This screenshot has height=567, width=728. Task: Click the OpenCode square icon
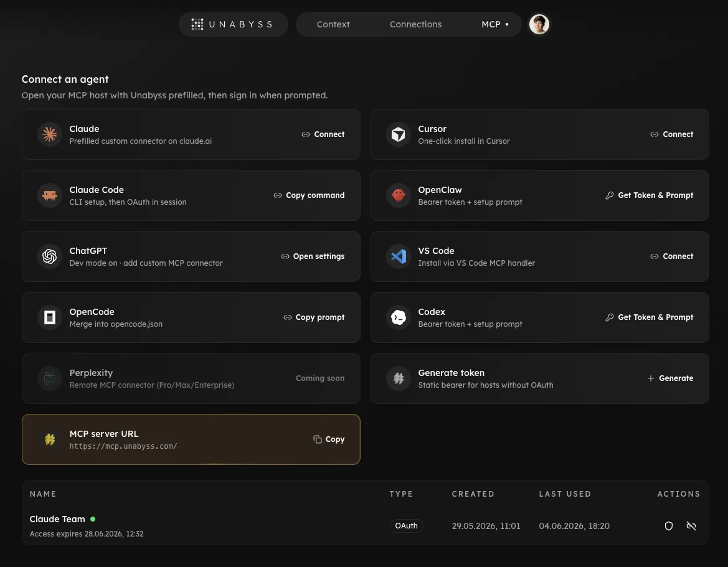tap(50, 317)
